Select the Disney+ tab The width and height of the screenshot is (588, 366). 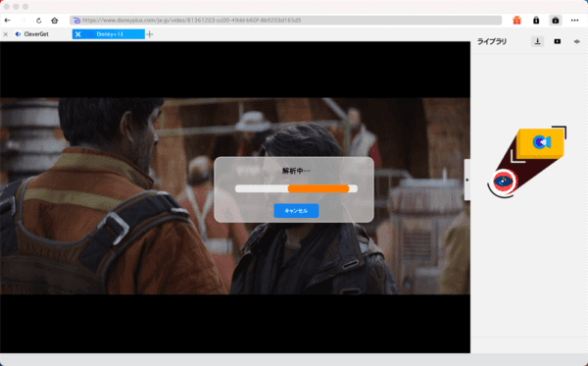point(109,34)
